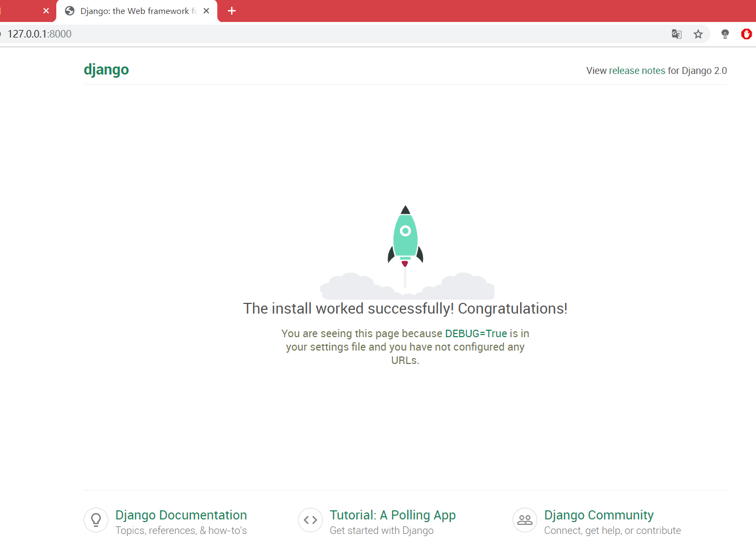Click the people community icon
756x550 pixels.
[x=525, y=520]
